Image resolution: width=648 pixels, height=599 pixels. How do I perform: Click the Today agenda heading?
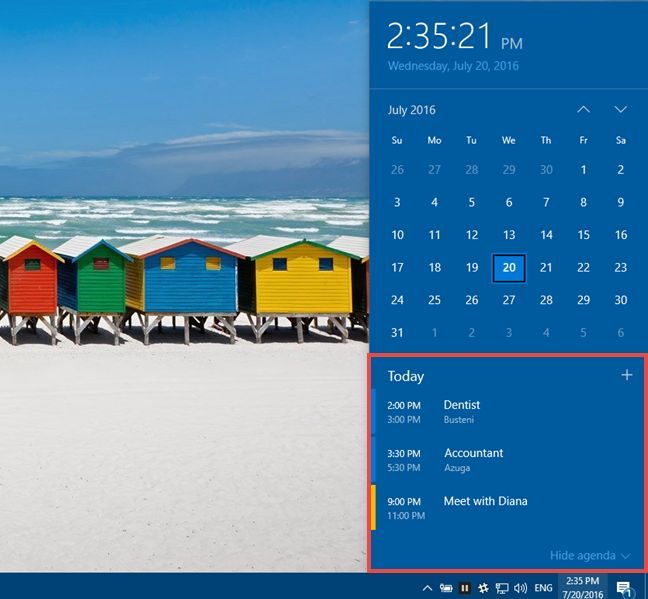tap(406, 377)
